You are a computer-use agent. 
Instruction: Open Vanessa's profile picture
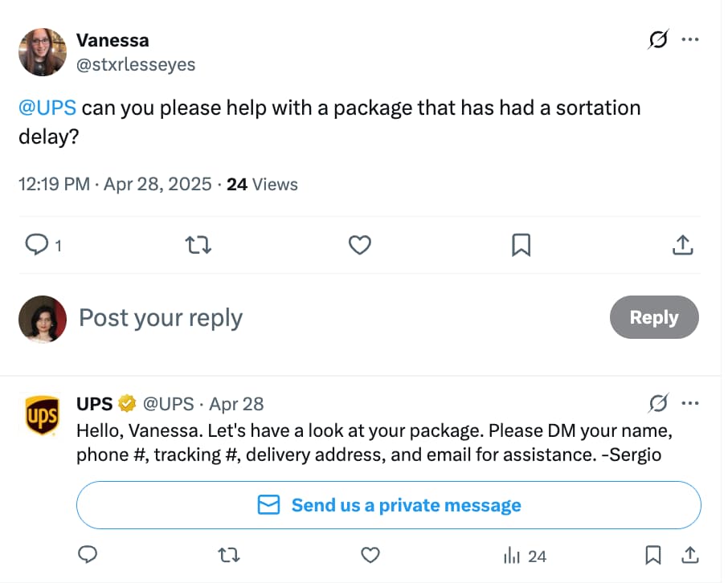point(43,51)
